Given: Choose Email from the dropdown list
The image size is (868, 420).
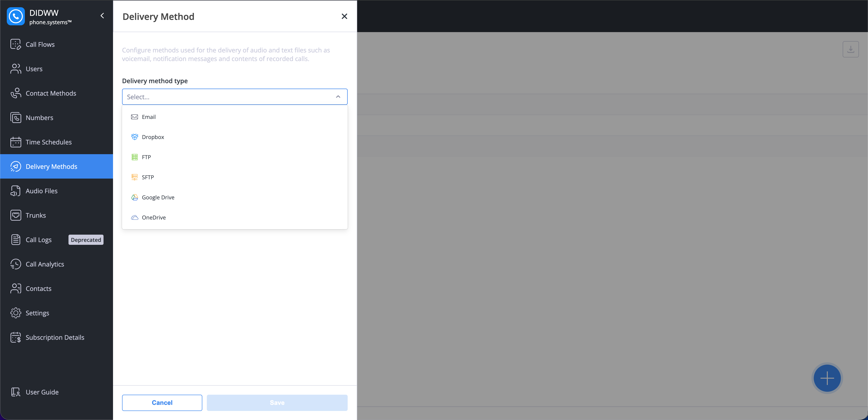Looking at the screenshot, I should point(149,117).
